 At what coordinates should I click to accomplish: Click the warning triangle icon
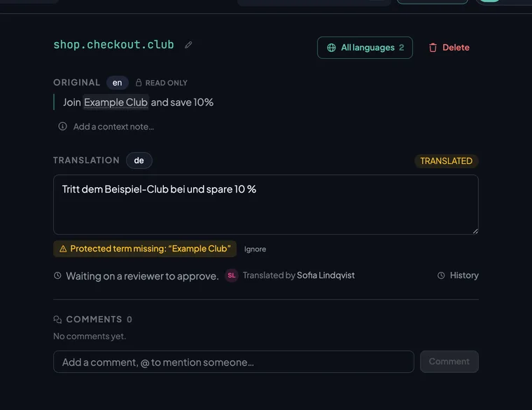[63, 249]
